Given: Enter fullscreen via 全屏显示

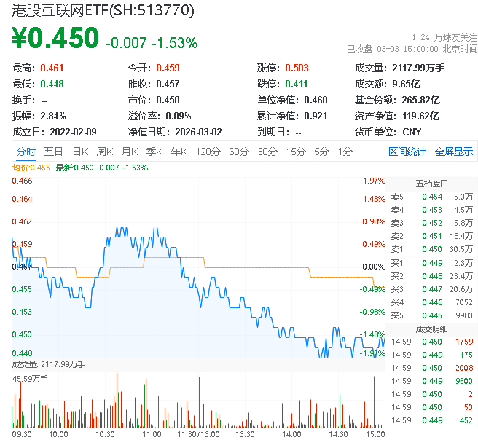Looking at the screenshot, I should pos(454,152).
